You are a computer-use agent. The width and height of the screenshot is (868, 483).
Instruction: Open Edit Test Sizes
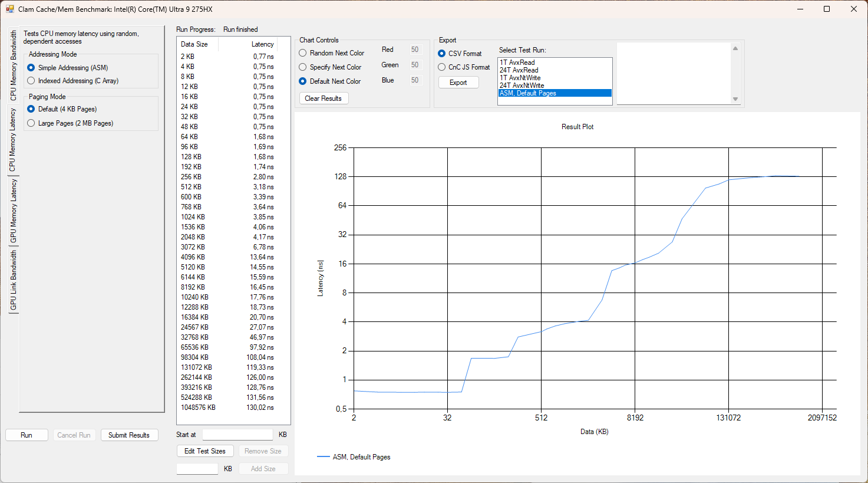[205, 451]
